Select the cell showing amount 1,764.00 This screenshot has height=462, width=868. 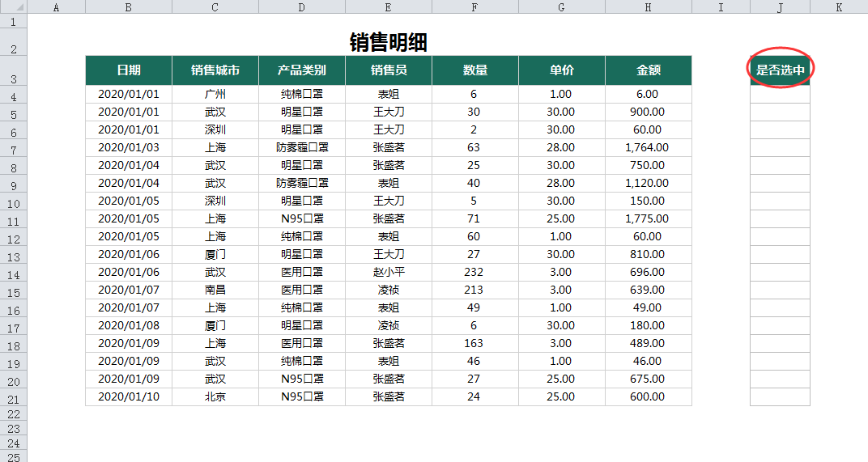coord(648,147)
